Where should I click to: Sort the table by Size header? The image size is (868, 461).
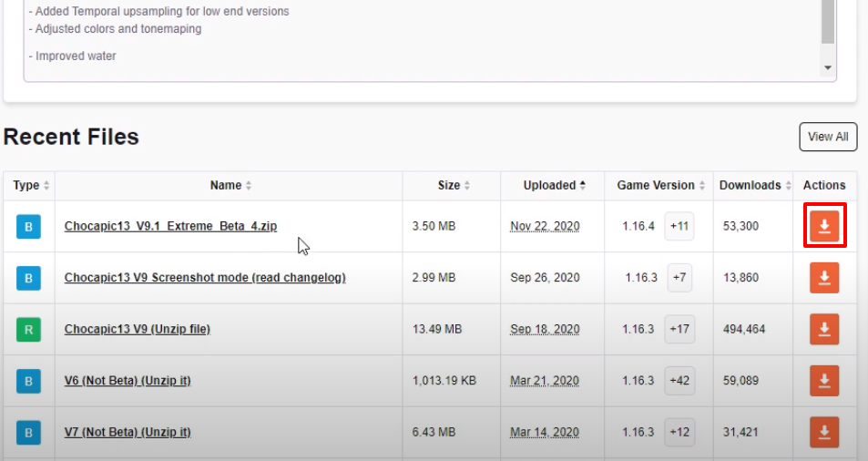454,185
